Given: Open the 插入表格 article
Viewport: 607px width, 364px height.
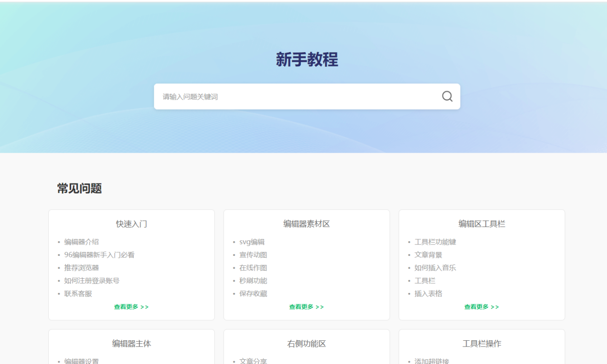Looking at the screenshot, I should point(428,294).
